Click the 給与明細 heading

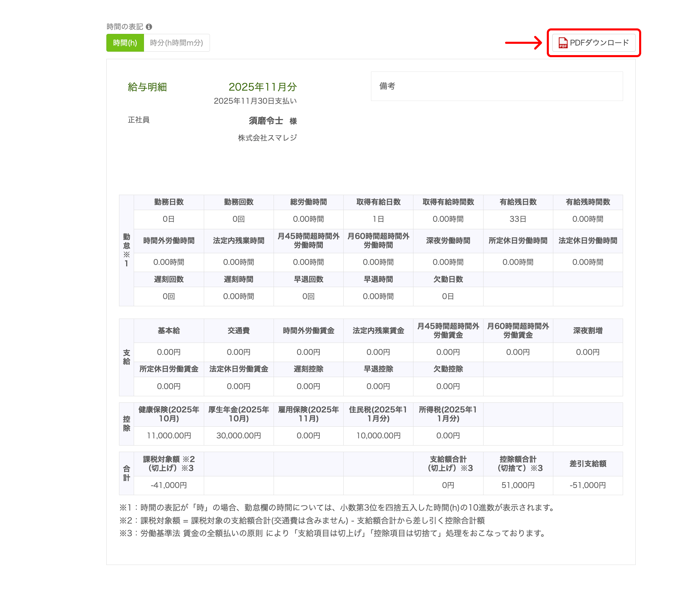(x=147, y=87)
